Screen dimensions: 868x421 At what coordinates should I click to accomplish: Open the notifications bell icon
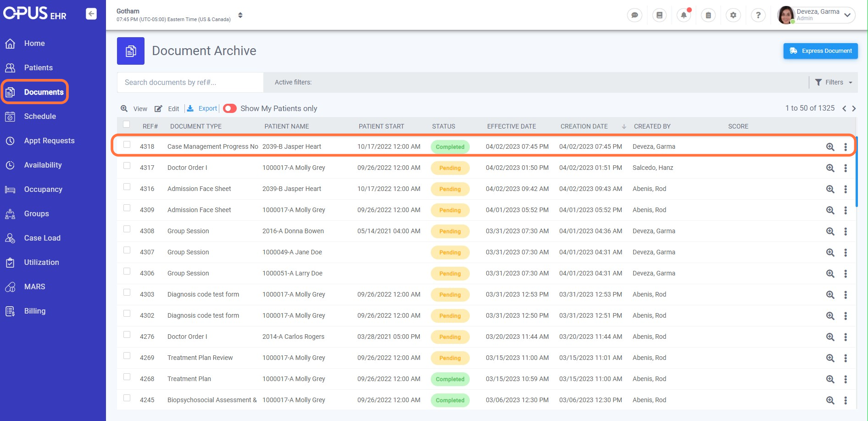pos(684,15)
